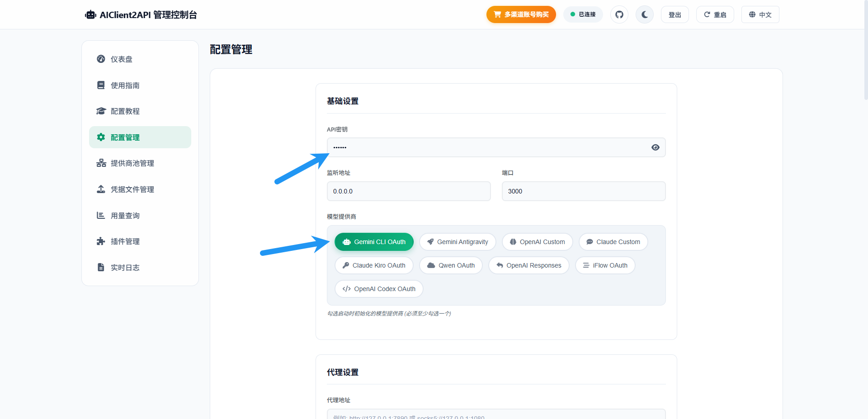
Task: Click the dashboard gauge icon in sidebar
Action: click(x=101, y=59)
